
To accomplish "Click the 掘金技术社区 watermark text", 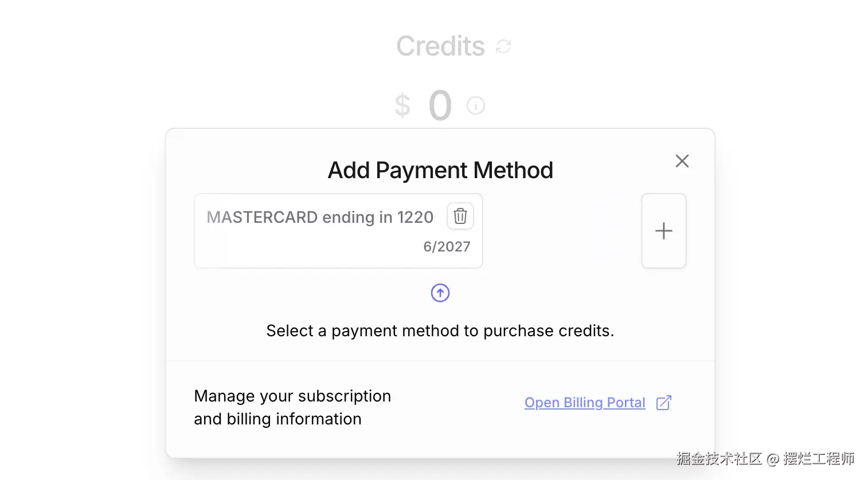I will coord(718,459).
